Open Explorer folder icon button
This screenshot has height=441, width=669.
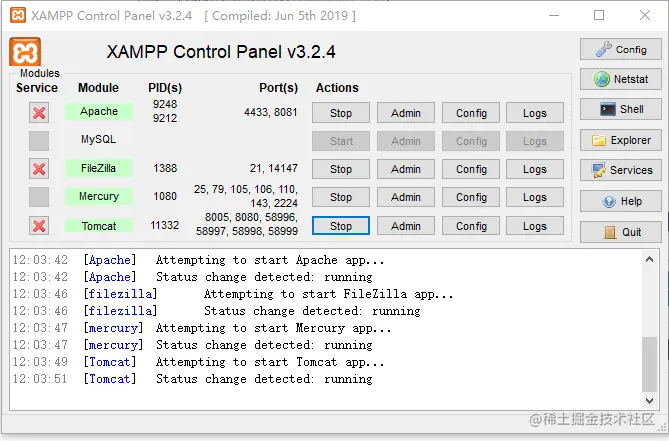[620, 140]
